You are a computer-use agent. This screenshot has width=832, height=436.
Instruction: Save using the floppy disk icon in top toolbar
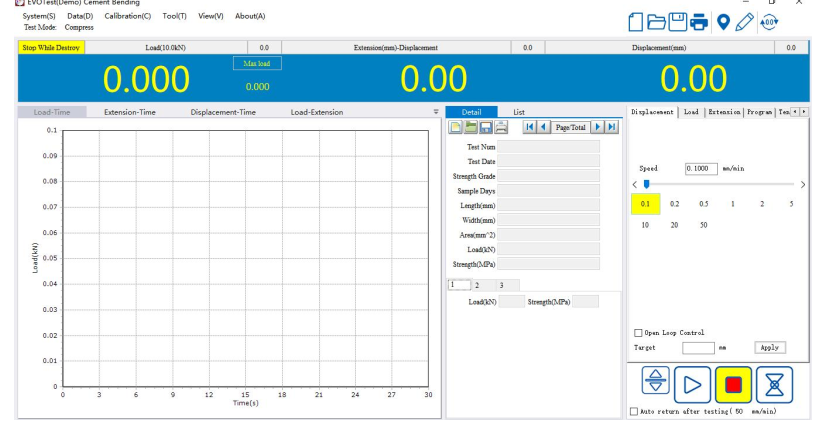click(678, 22)
